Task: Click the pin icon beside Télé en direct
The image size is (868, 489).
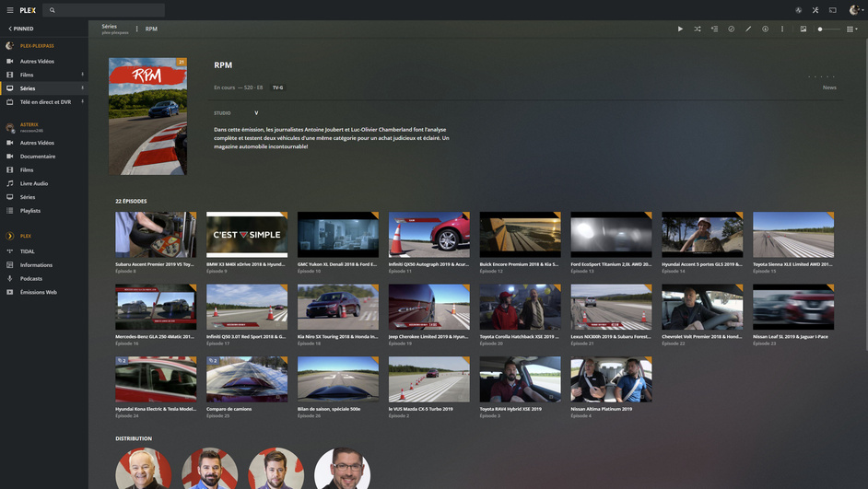Action: (83, 102)
